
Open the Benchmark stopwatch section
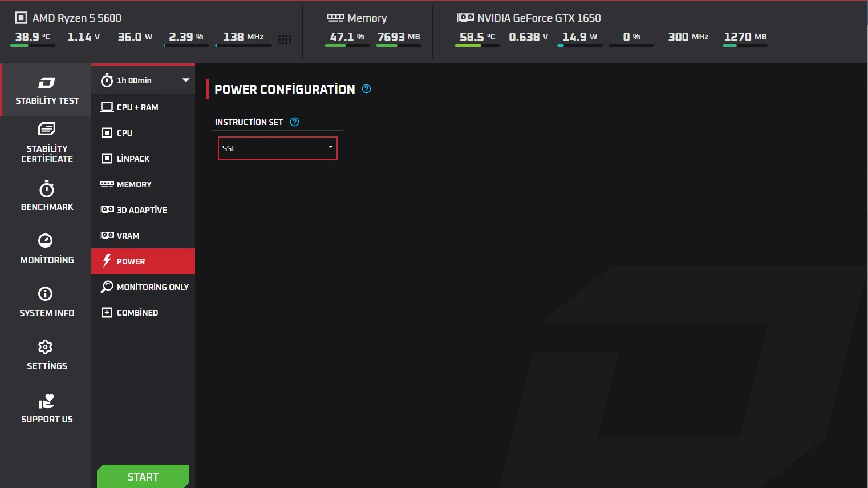47,196
